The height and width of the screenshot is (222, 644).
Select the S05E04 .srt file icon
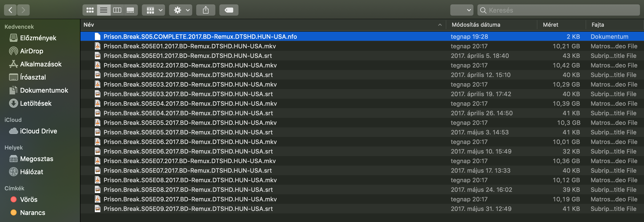pos(98,113)
